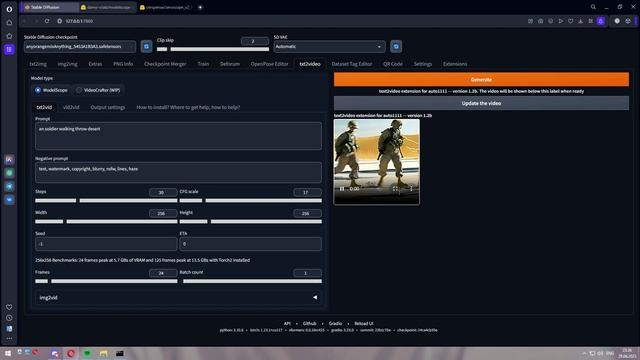Open the sidebar history clock icon
This screenshot has width=640, height=360.
9,318
